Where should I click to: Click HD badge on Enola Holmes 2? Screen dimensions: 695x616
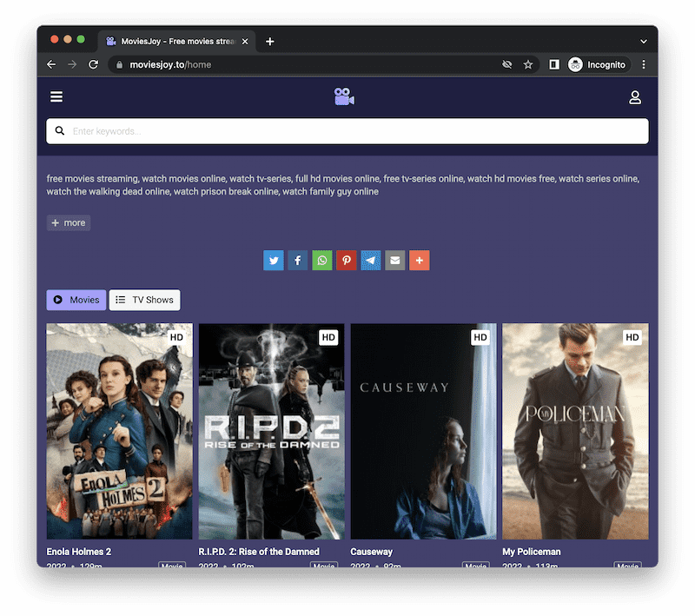pos(176,337)
